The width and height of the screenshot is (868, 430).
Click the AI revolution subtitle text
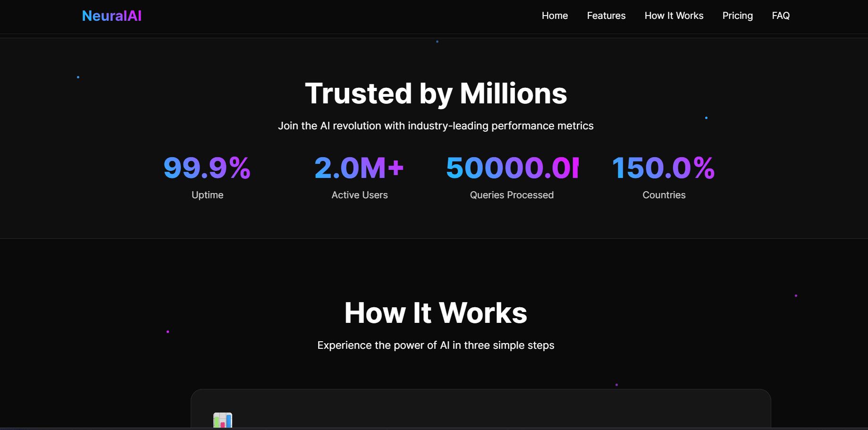436,126
